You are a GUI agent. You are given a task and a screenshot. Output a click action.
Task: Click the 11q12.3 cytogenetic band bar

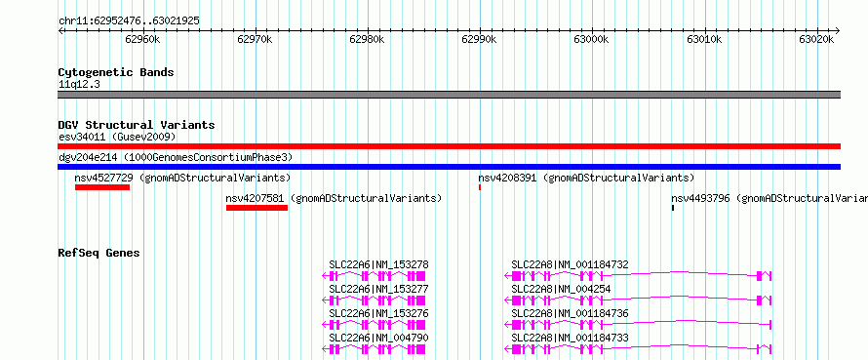(x=449, y=95)
